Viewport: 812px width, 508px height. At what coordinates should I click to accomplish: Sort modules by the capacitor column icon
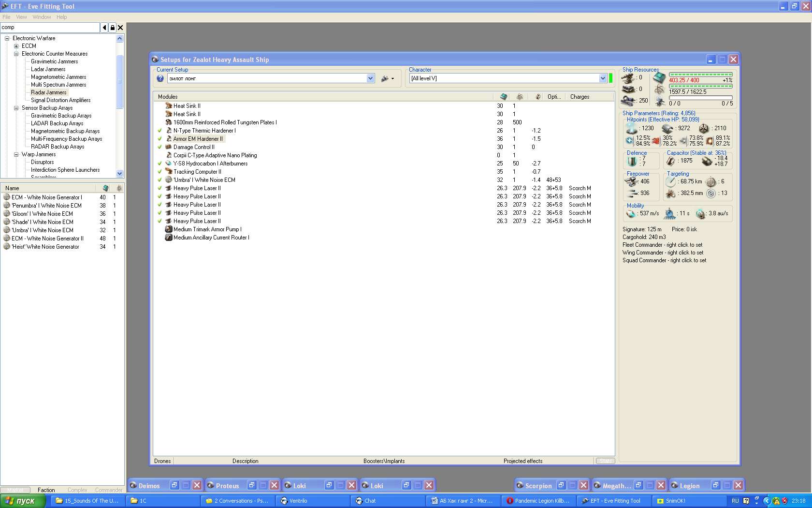537,97
